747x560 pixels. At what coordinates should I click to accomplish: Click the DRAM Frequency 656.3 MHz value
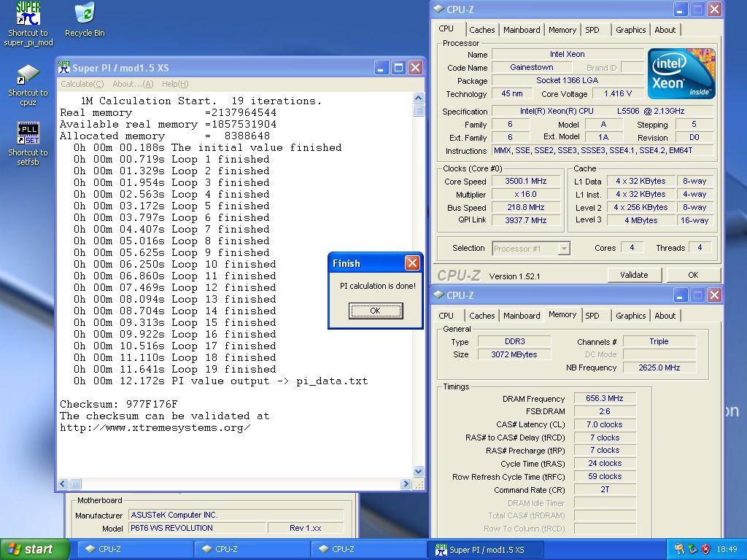click(x=605, y=398)
